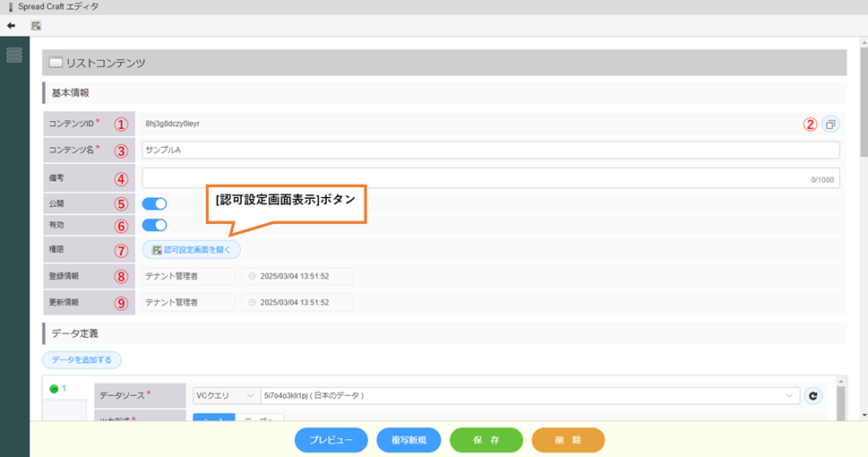Click the data source refresh icon

click(813, 395)
